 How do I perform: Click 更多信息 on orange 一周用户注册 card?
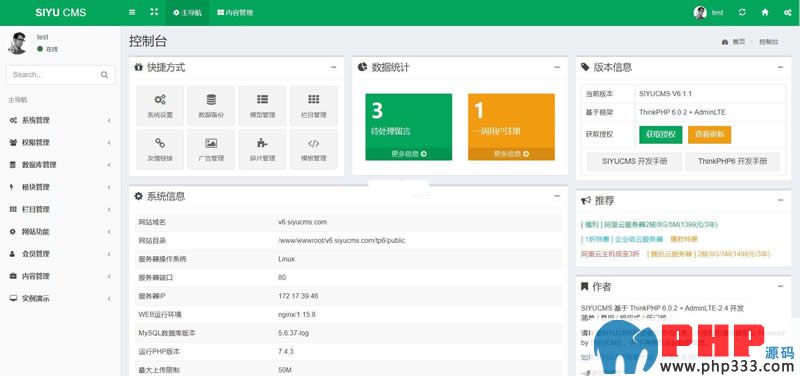tap(511, 154)
